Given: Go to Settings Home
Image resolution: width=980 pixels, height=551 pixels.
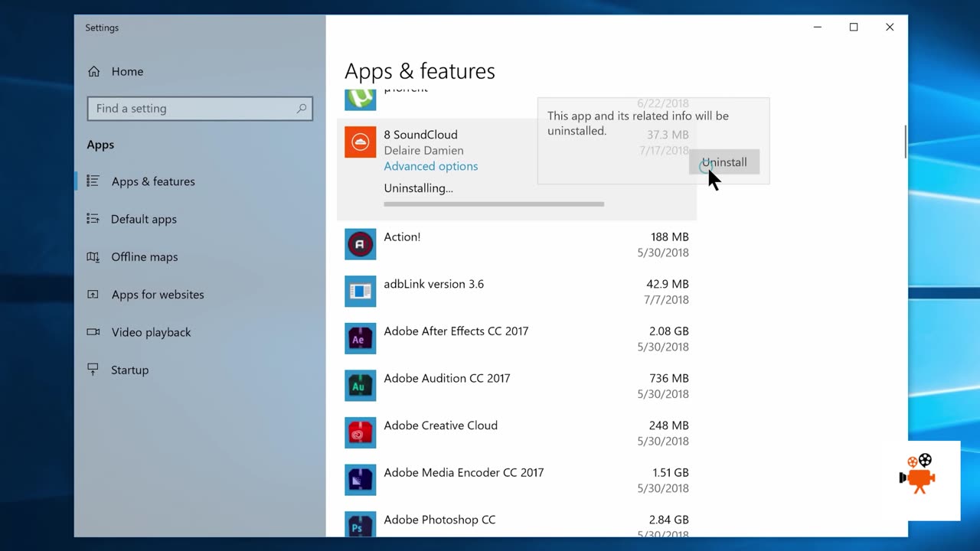Looking at the screenshot, I should coord(127,71).
